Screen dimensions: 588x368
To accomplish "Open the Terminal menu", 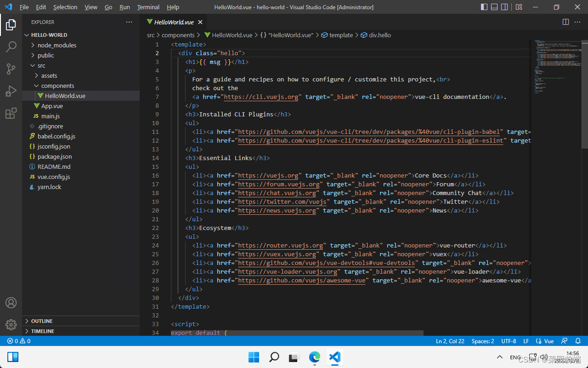I will click(148, 7).
